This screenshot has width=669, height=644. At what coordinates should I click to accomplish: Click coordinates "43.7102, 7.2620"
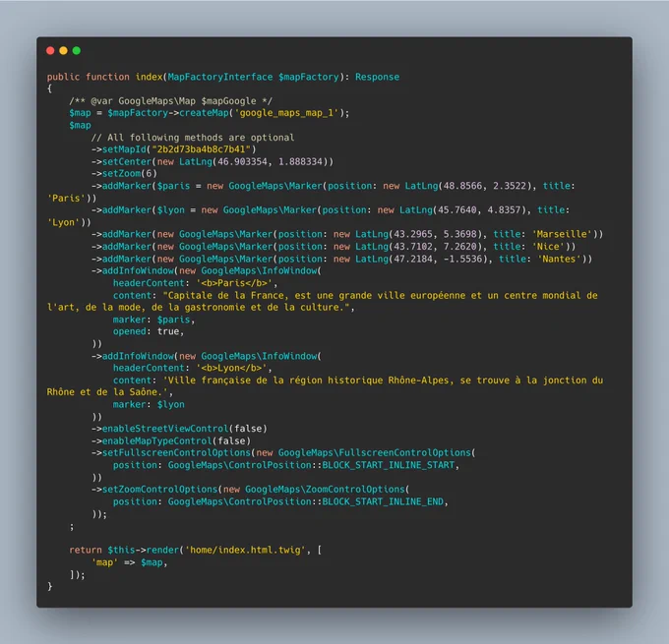coord(435,247)
